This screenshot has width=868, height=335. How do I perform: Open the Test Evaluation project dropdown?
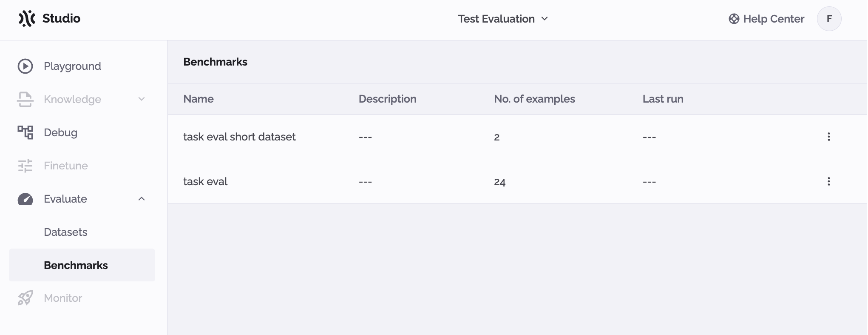tap(503, 19)
